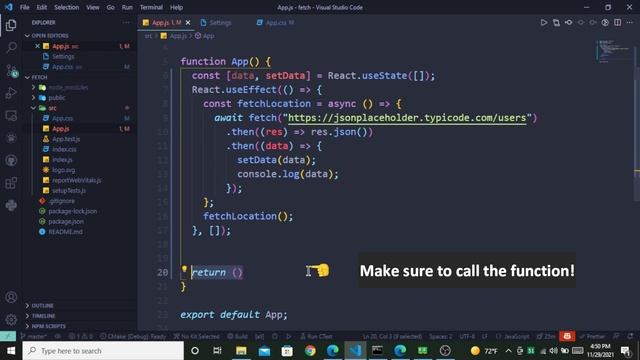
Task: Open Explorer panel More Actions ellipsis
Action: click(126, 22)
